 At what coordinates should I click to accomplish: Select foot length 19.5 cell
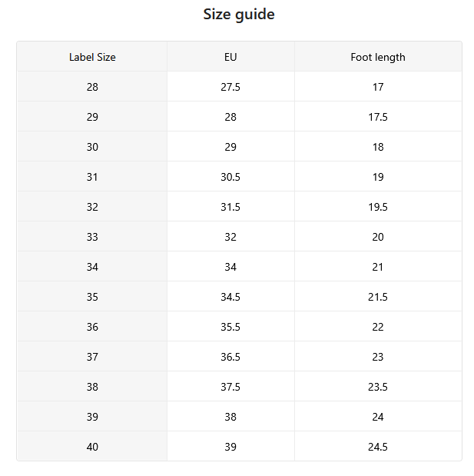(x=378, y=206)
